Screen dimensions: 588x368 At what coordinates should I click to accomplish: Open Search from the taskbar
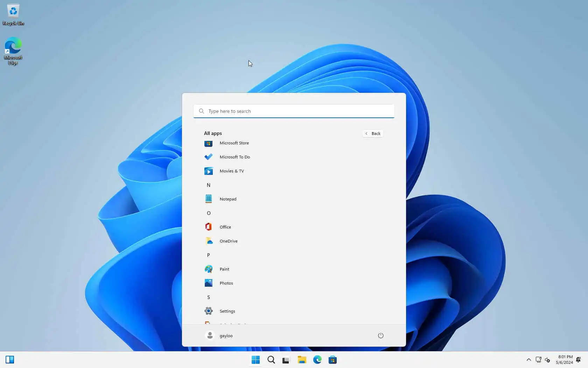pyautogui.click(x=271, y=360)
